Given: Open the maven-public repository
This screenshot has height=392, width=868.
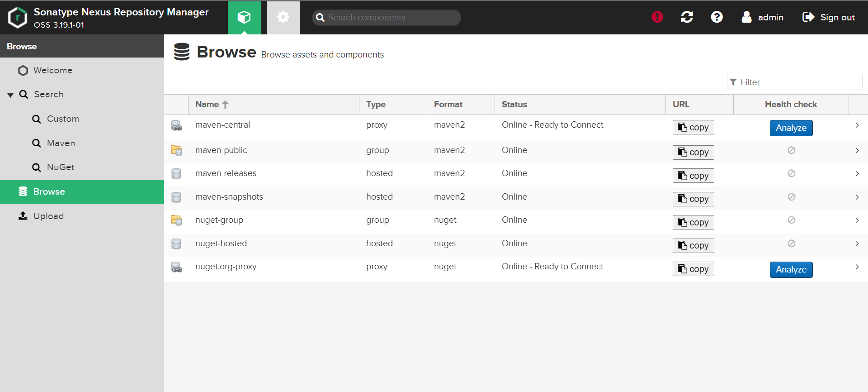Looking at the screenshot, I should pos(221,150).
